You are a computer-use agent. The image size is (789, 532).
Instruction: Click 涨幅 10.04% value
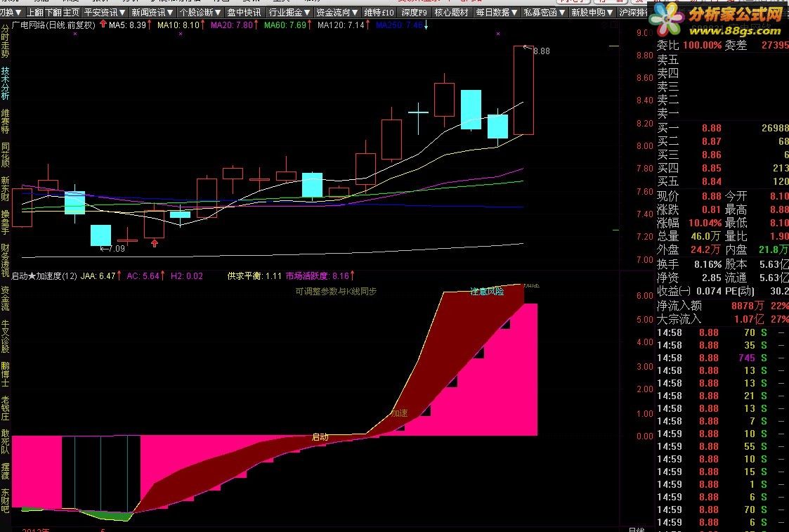(x=705, y=223)
